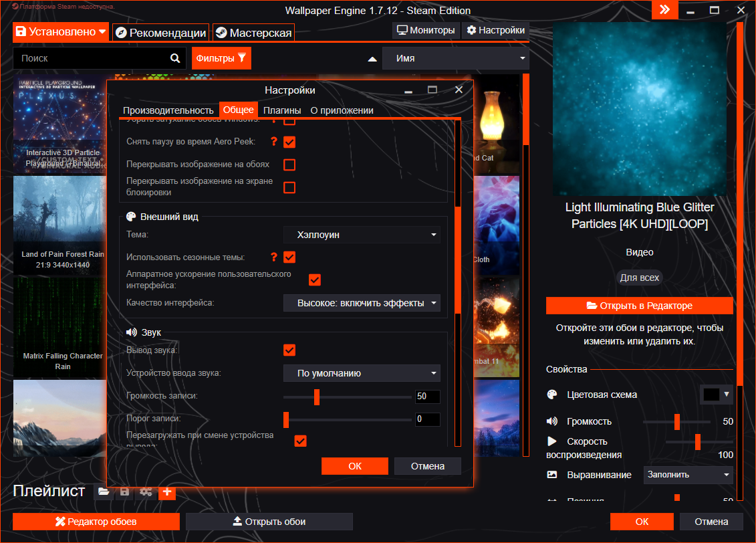The height and width of the screenshot is (543, 756).
Task: Click Отмена in the Настройки dialog
Action: coord(428,466)
